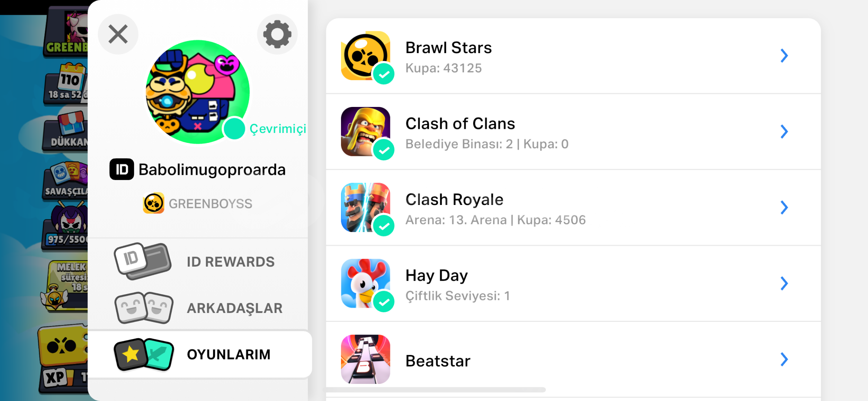The height and width of the screenshot is (401, 868).
Task: Expand Clash of Clans row chevron
Action: click(784, 131)
